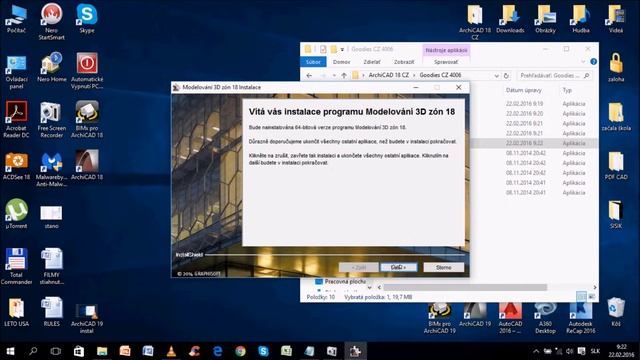640x360 pixels.
Task: Select Nástroje aplikácií ribbon header
Action: [446, 50]
